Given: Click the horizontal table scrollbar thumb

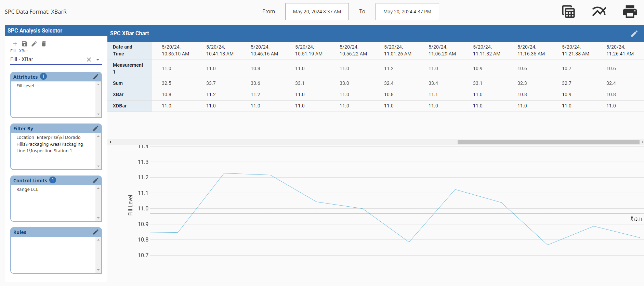Looking at the screenshot, I should [549, 142].
